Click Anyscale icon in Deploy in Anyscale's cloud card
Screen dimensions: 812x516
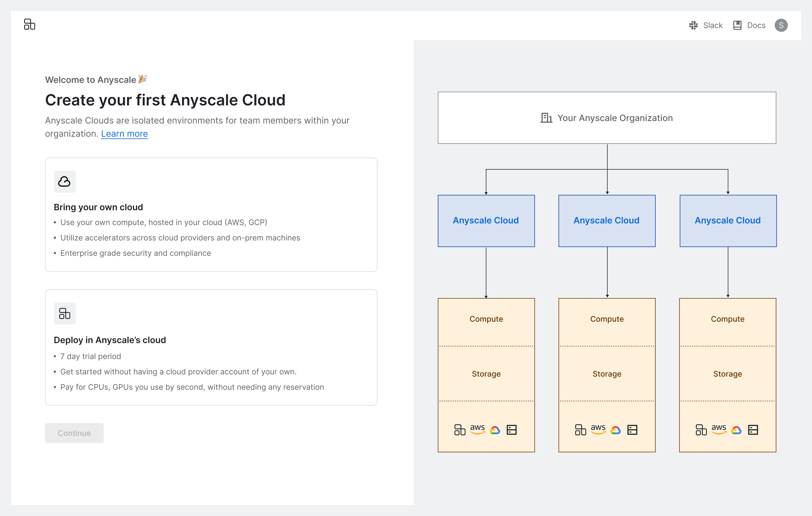click(x=64, y=313)
